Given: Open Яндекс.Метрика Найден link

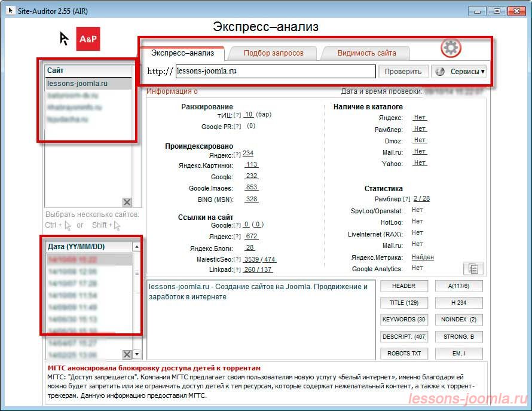Looking at the screenshot, I should pyautogui.click(x=423, y=257).
